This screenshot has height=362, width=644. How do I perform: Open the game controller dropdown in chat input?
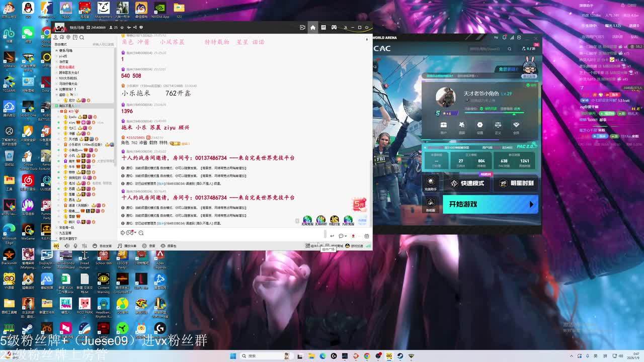[x=131, y=233]
